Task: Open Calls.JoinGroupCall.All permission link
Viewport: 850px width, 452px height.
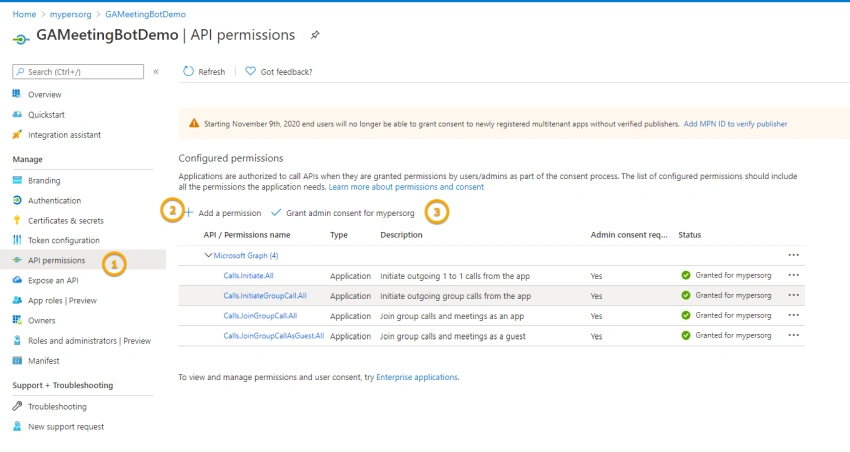Action: click(260, 315)
